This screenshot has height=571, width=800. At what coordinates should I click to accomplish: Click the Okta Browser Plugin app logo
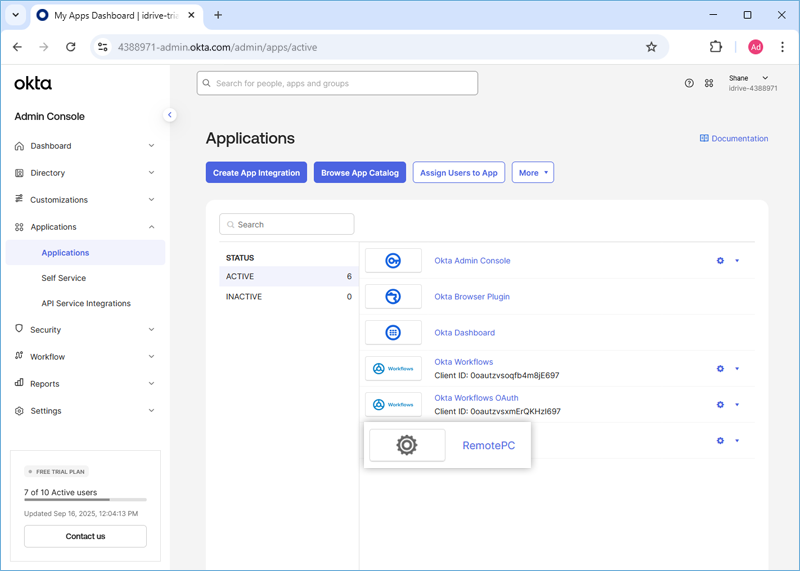393,297
